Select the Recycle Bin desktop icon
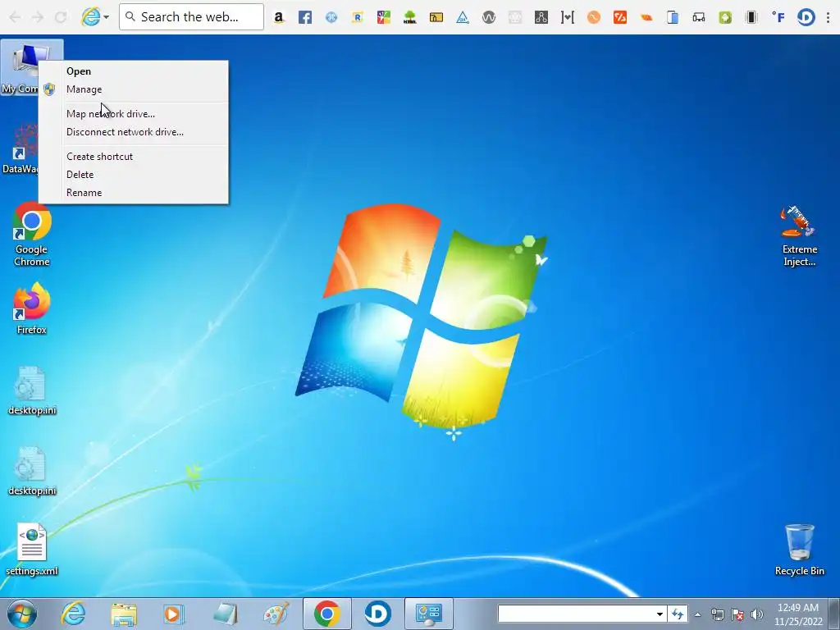Screen dimensions: 840x630 [799, 550]
